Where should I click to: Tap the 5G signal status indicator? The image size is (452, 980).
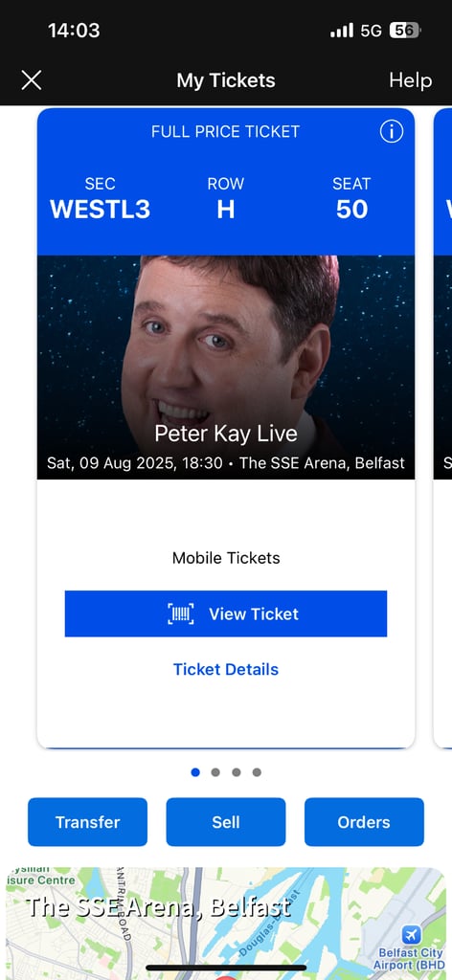pyautogui.click(x=371, y=30)
